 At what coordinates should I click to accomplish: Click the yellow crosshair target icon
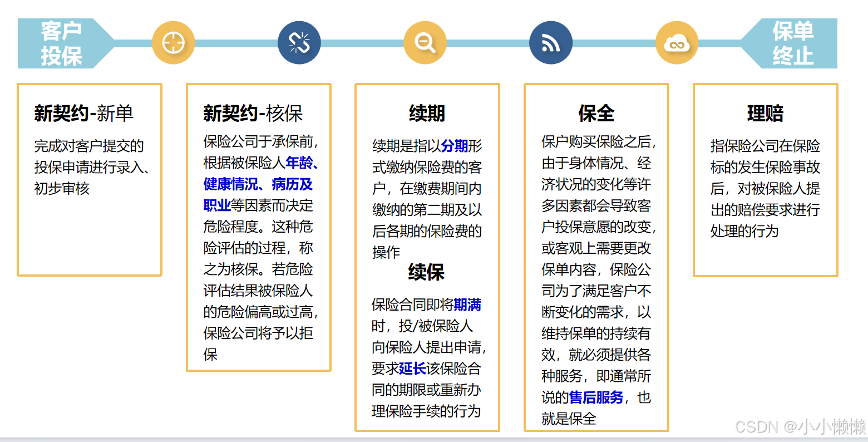click(x=173, y=43)
